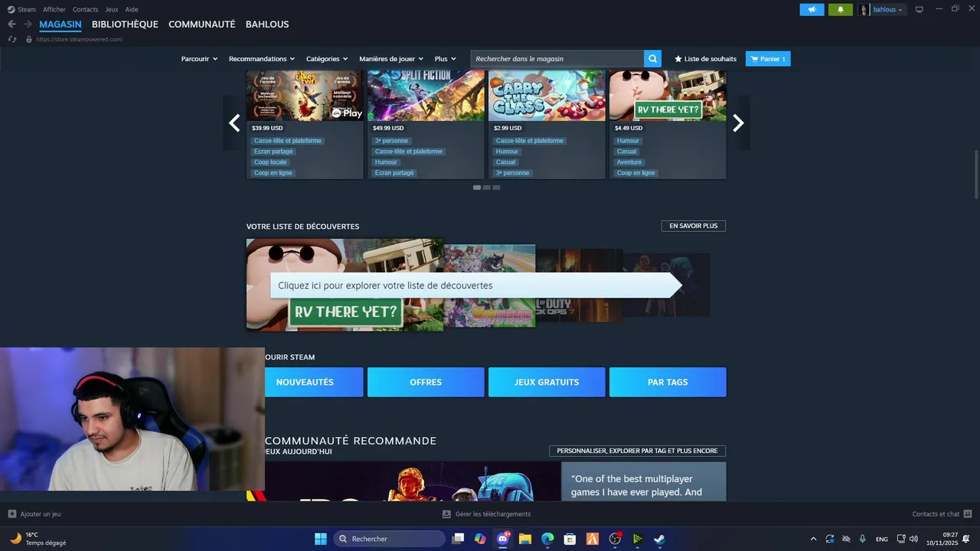Switch to the COMMUNAUTÉ tab
This screenshot has height=551, width=980.
[202, 24]
